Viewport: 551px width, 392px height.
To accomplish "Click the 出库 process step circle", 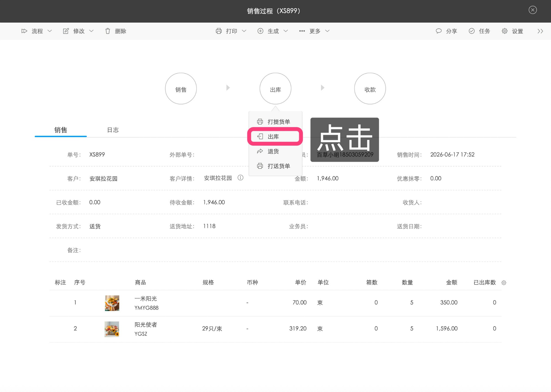I will [x=275, y=88].
